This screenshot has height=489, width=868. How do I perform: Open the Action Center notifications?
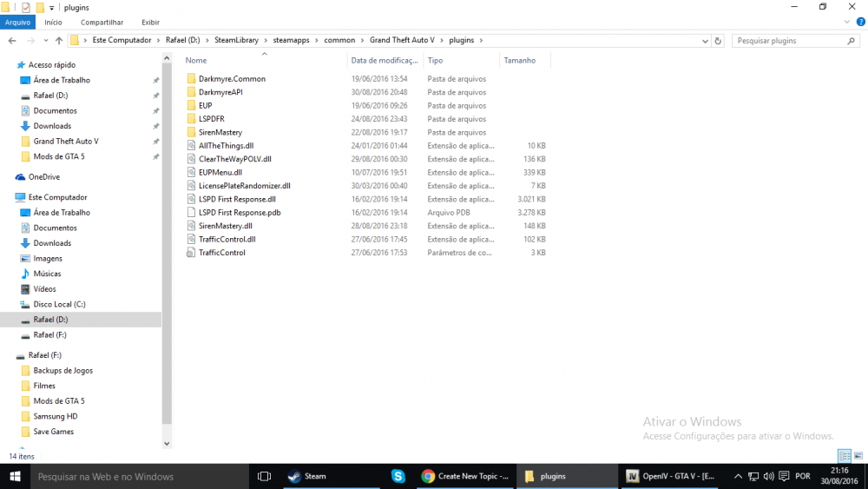click(x=784, y=476)
